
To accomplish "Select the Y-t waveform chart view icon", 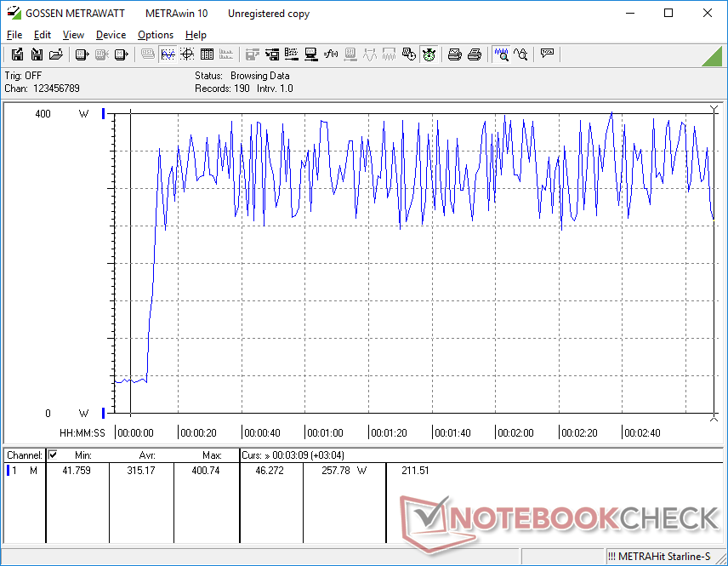I will (168, 54).
